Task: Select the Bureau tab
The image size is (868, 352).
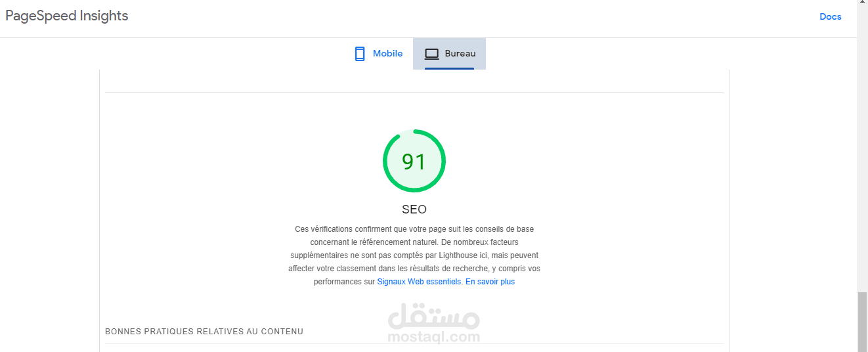Action: 449,54
